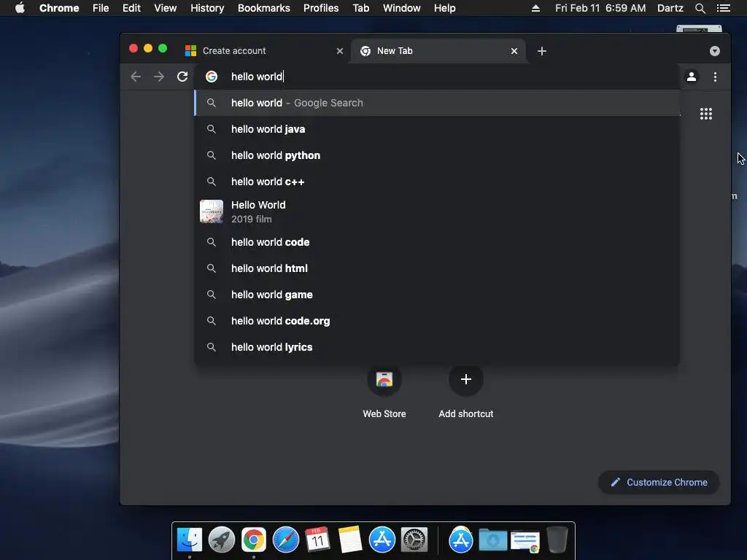Select the New Tab tab
Screen dimensions: 747x560
click(438, 51)
